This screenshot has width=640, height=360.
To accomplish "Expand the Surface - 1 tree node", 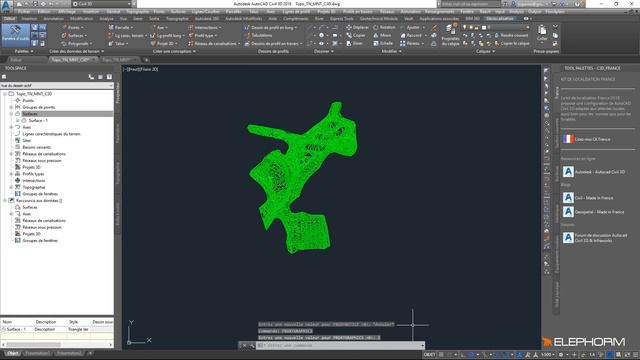I will point(18,120).
